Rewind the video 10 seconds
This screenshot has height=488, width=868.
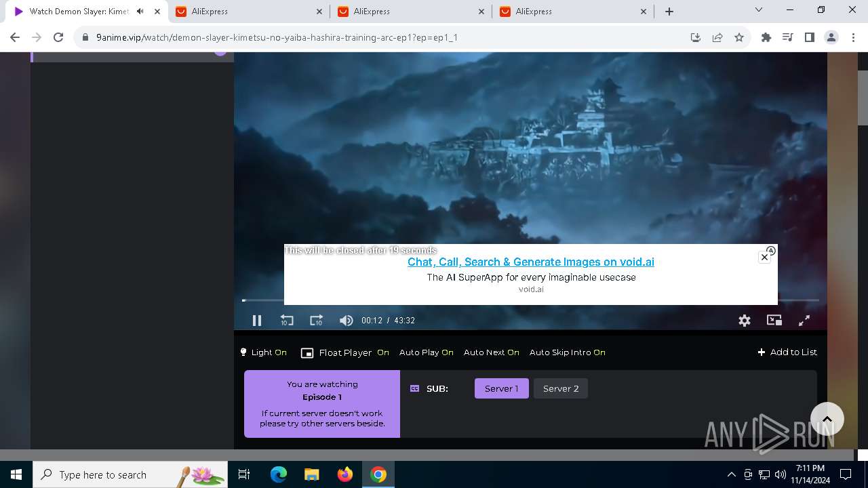coord(287,321)
